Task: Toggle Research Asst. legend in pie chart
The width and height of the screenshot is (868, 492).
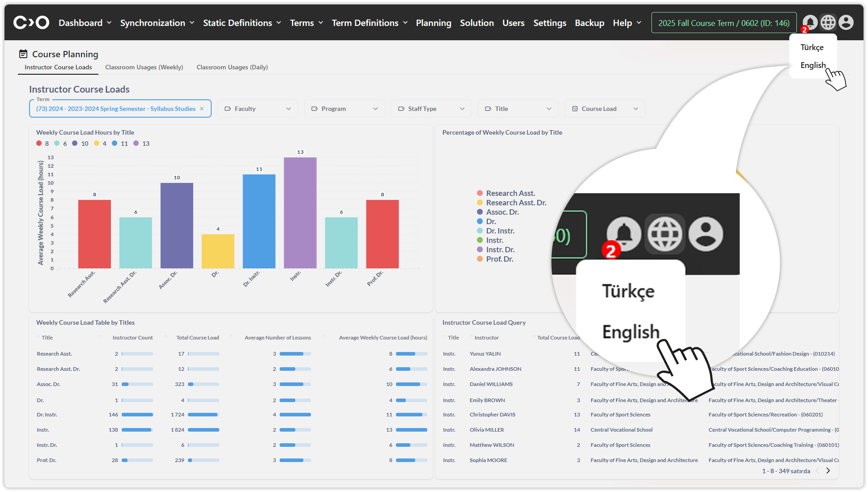Action: coord(510,193)
